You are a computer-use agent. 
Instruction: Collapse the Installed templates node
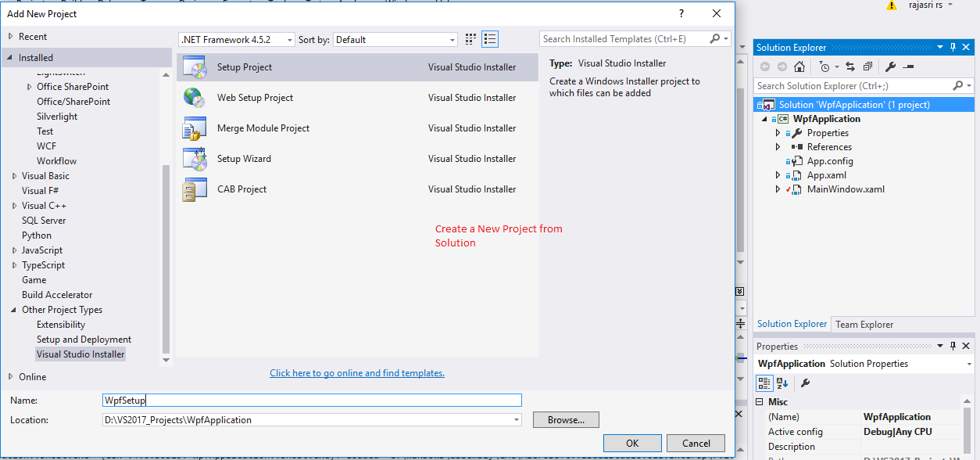[10, 58]
